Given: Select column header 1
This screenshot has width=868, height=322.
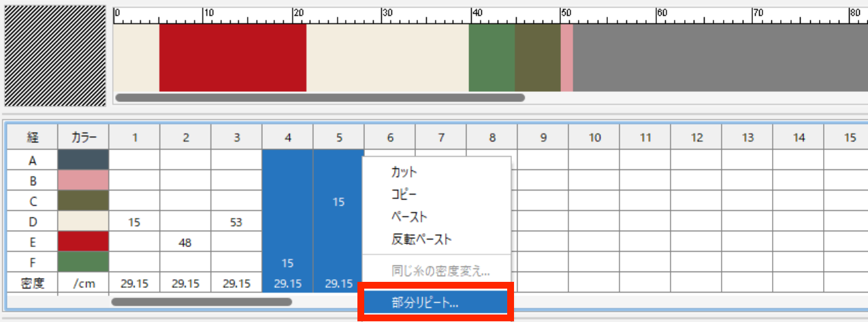Looking at the screenshot, I should [x=135, y=138].
